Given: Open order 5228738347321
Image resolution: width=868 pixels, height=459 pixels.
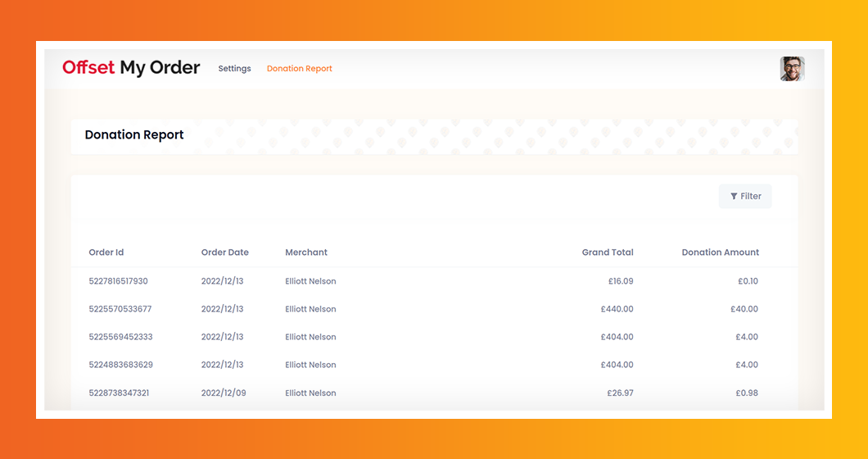Looking at the screenshot, I should [x=119, y=393].
